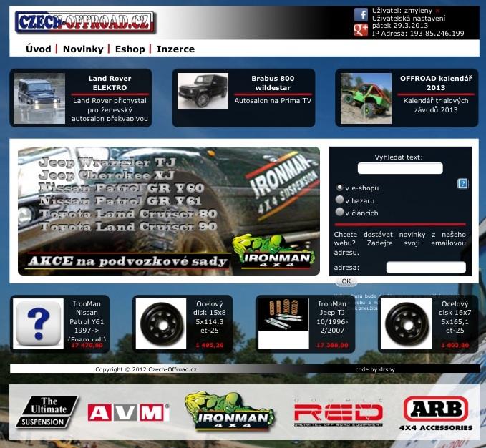
Task: Click the OK newsletter button
Action: pos(346,281)
